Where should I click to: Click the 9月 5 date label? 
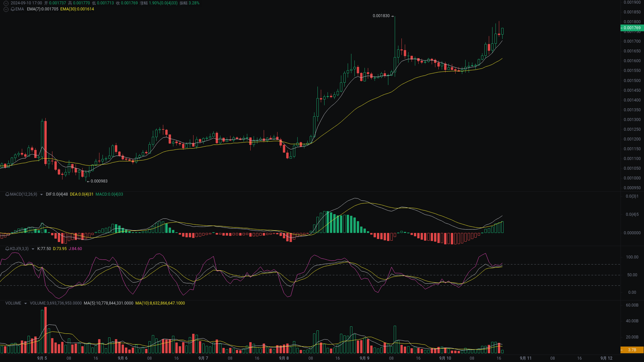[42, 358]
